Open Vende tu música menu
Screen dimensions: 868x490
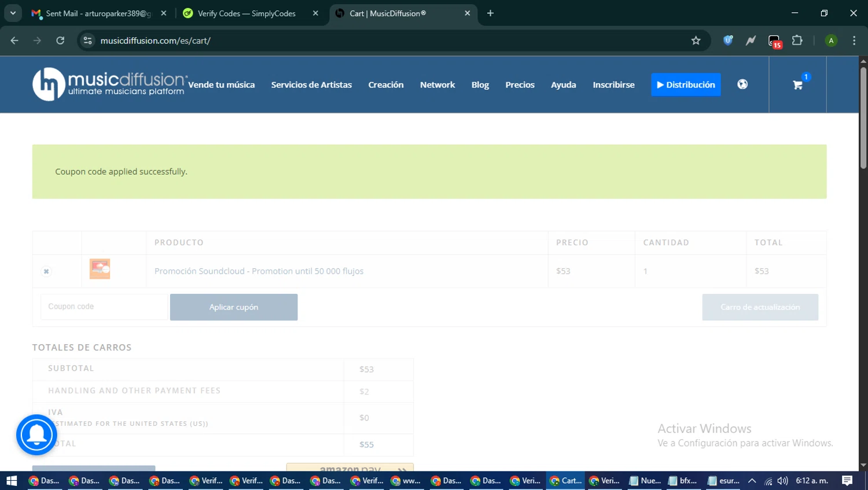click(x=221, y=84)
